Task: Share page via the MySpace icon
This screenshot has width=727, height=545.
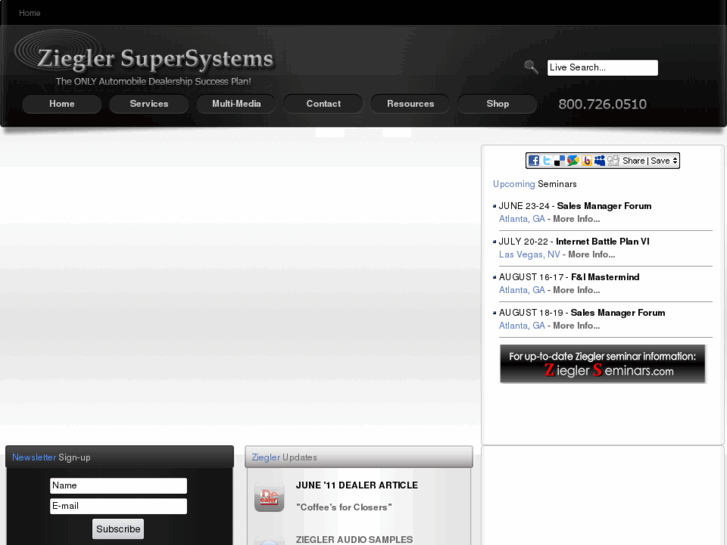Action: pyautogui.click(x=599, y=160)
